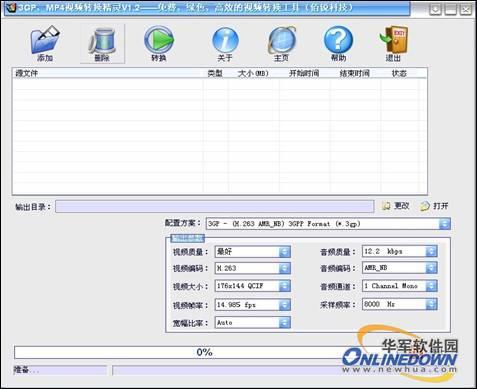Open the profile dropdown showing 3GP H.263 AMR_NB
Viewport: 477px width, 389px height.
tap(328, 224)
